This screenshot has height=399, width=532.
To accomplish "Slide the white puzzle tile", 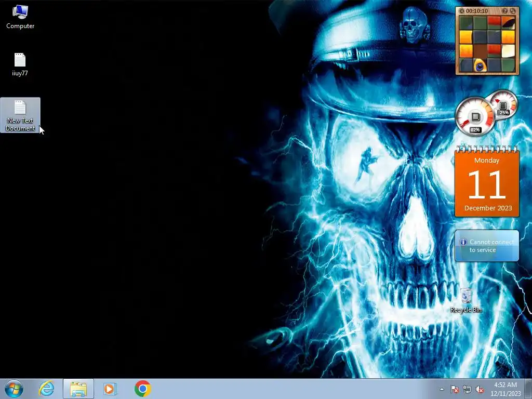I will pyautogui.click(x=508, y=51).
